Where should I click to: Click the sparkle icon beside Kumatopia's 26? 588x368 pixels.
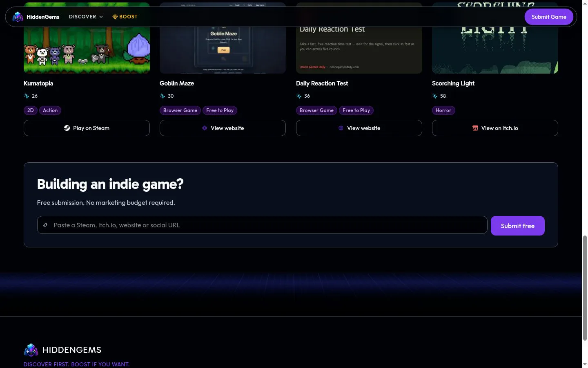coord(27,96)
